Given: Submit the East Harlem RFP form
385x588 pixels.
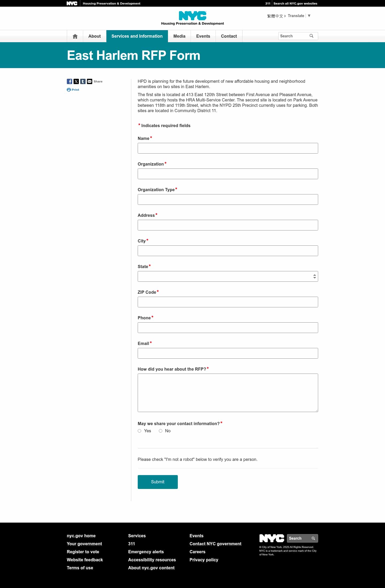Looking at the screenshot, I should (157, 482).
